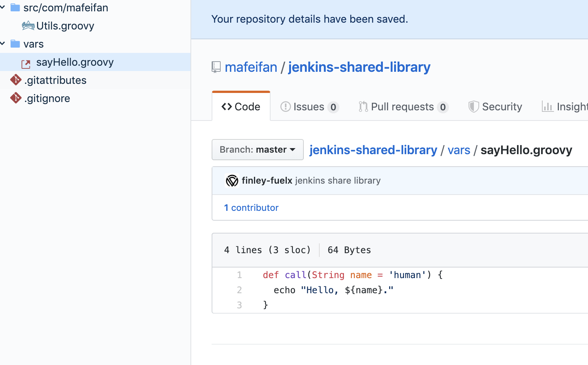Click the vars folder icon
This screenshot has height=365, width=588.
(15, 44)
